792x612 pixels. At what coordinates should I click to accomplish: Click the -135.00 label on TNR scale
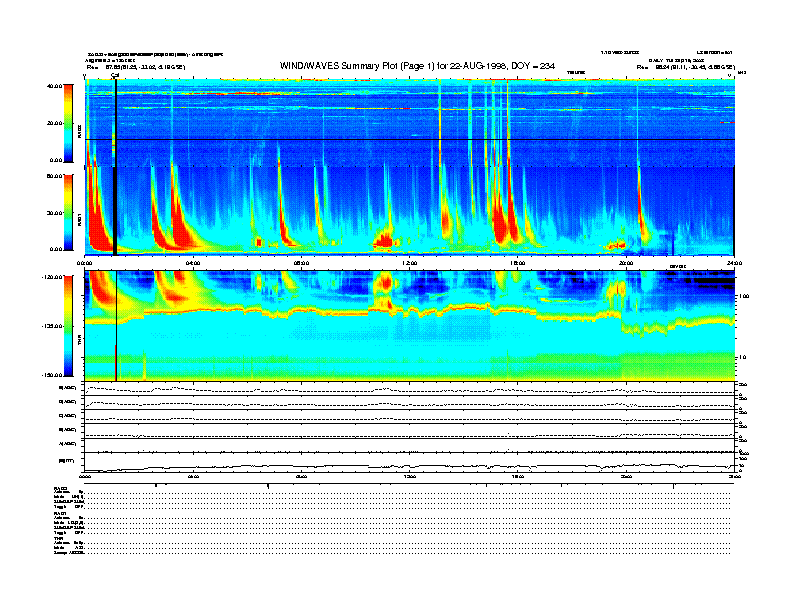coord(52,326)
